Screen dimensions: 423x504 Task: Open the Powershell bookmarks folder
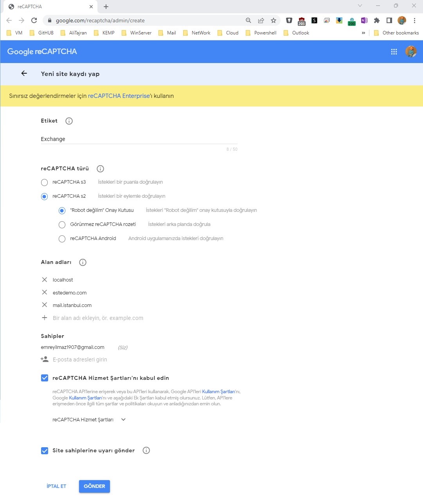coord(261,33)
